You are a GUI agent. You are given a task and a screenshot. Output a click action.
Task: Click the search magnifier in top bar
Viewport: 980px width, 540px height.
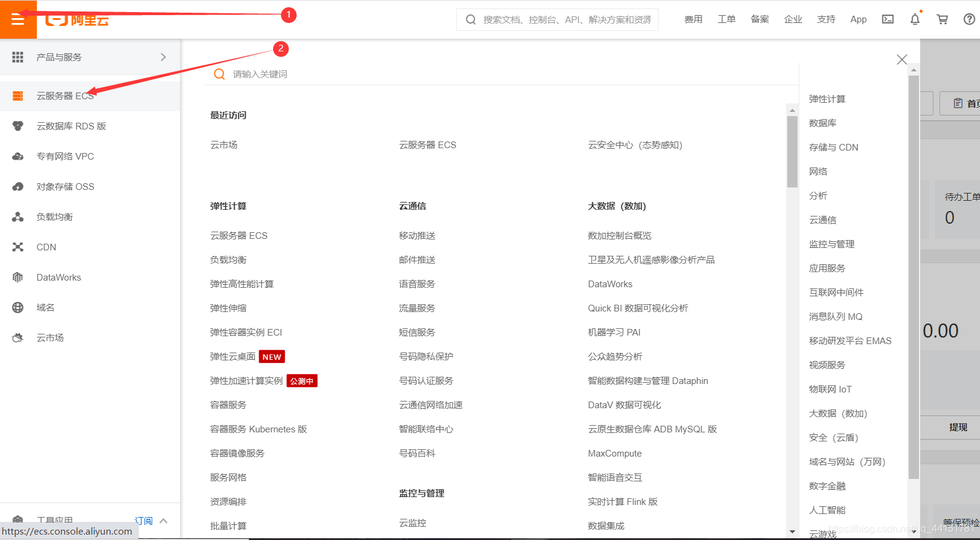point(471,19)
